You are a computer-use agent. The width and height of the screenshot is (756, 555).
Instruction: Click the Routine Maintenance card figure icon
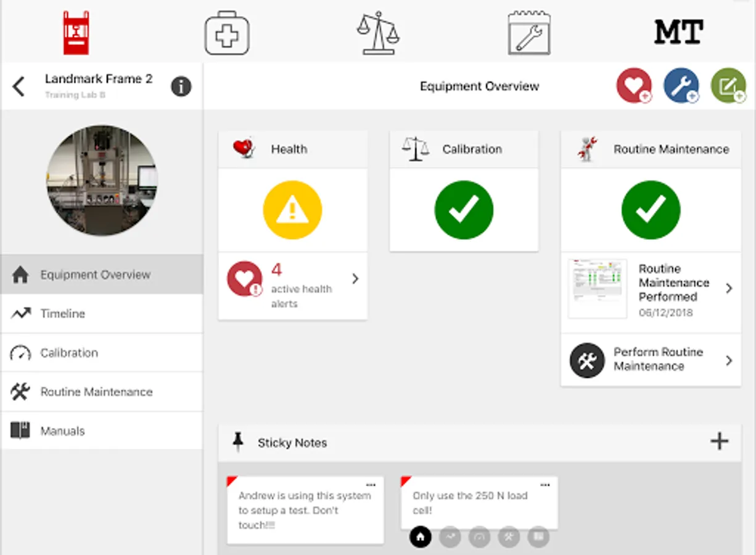586,149
